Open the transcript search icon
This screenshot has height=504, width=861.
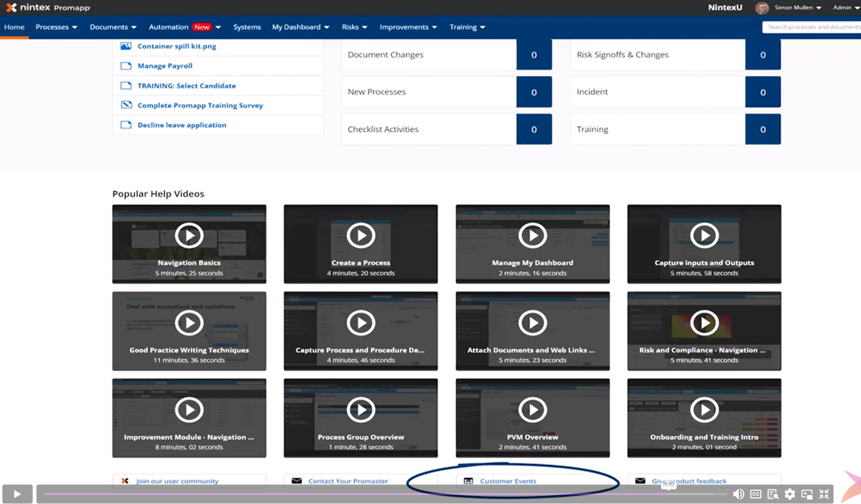(773, 494)
